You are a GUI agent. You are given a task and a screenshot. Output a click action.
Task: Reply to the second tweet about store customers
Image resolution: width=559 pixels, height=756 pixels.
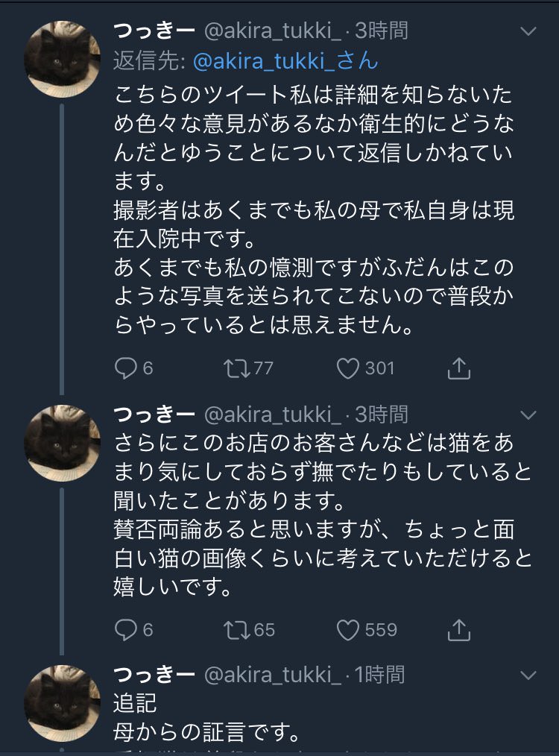(x=127, y=630)
